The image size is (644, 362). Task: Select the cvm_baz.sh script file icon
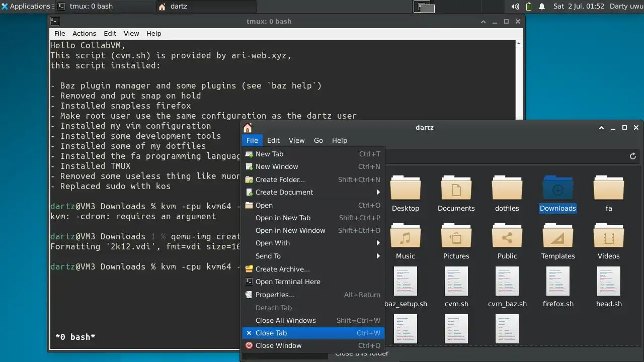click(x=507, y=281)
